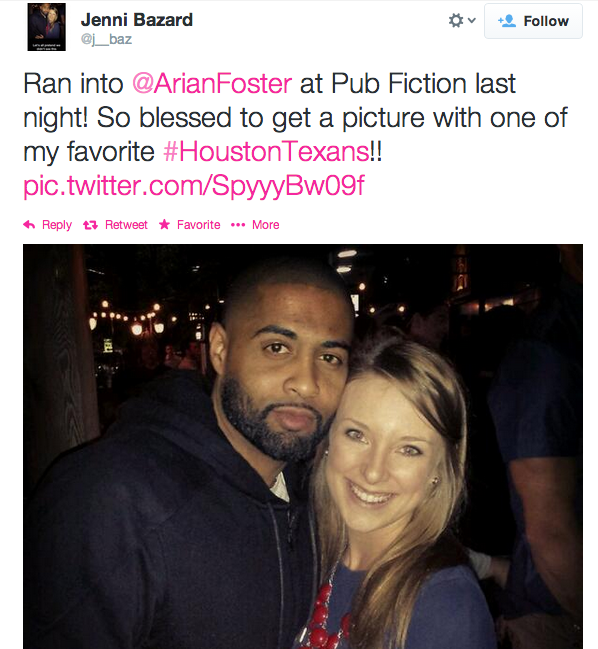The height and width of the screenshot is (649, 598).
Task: Follow Jenni Bazard
Action: click(533, 21)
